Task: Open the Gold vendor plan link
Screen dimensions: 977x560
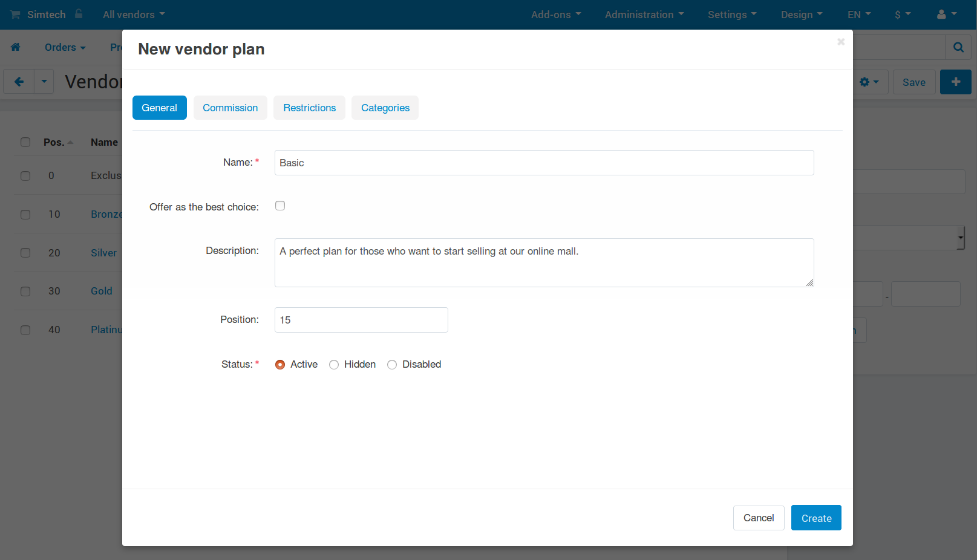Action: point(102,291)
